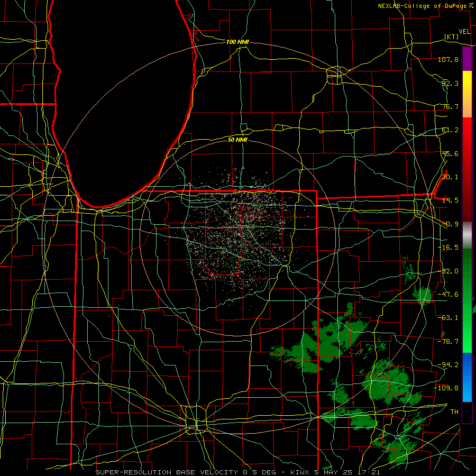Click the SUPER-RESOLUTION BASE VELOCITY product caption
Image resolution: width=476 pixels, height=476 pixels.
click(x=167, y=472)
